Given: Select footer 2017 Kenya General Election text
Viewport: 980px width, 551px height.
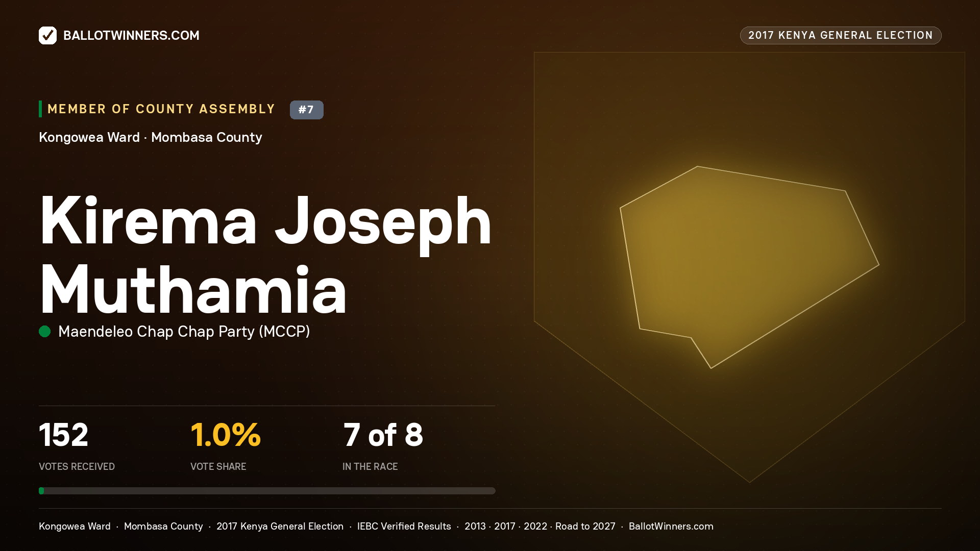Looking at the screenshot, I should (280, 527).
